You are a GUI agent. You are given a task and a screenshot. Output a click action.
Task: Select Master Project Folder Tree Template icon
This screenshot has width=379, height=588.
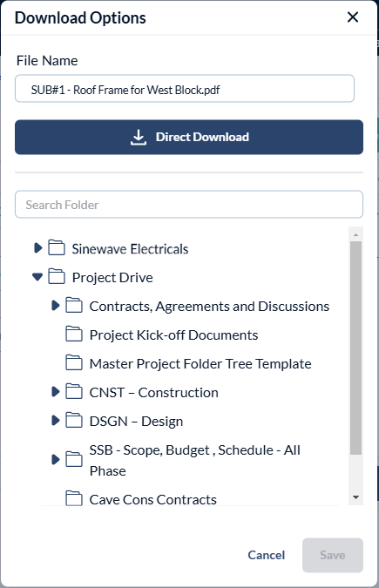pos(74,362)
